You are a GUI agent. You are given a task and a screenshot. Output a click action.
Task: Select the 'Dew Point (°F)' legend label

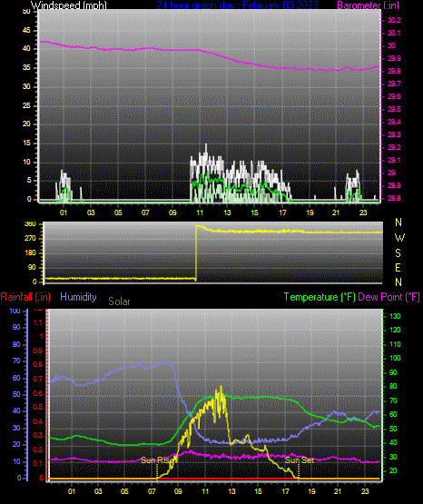[389, 297]
